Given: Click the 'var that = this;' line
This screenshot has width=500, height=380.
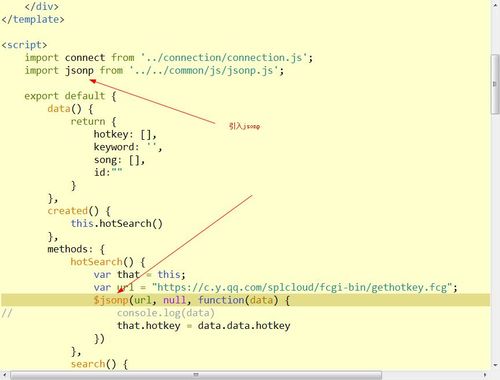Looking at the screenshot, I should click(139, 275).
